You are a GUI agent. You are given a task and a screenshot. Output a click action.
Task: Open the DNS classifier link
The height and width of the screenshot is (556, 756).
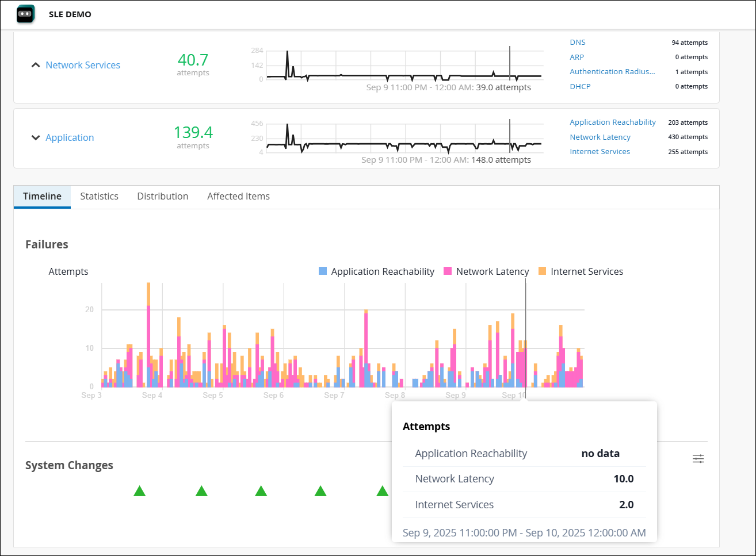coord(577,42)
